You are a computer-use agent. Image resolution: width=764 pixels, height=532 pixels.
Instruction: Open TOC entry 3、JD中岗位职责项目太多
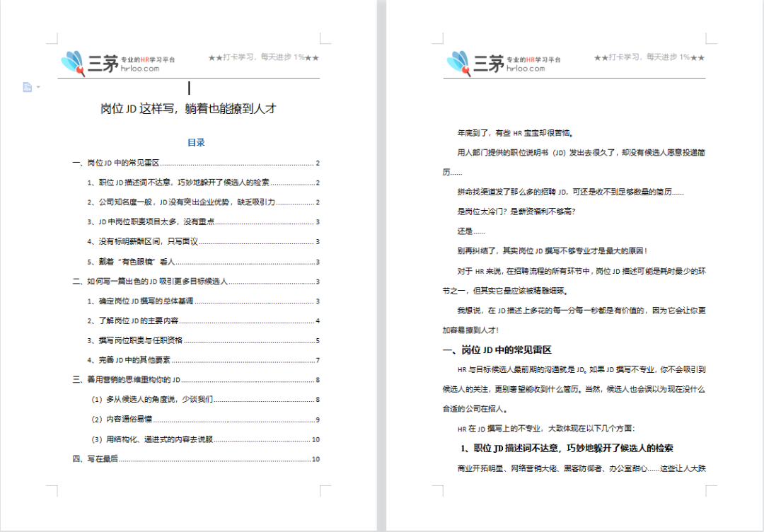[x=203, y=222]
